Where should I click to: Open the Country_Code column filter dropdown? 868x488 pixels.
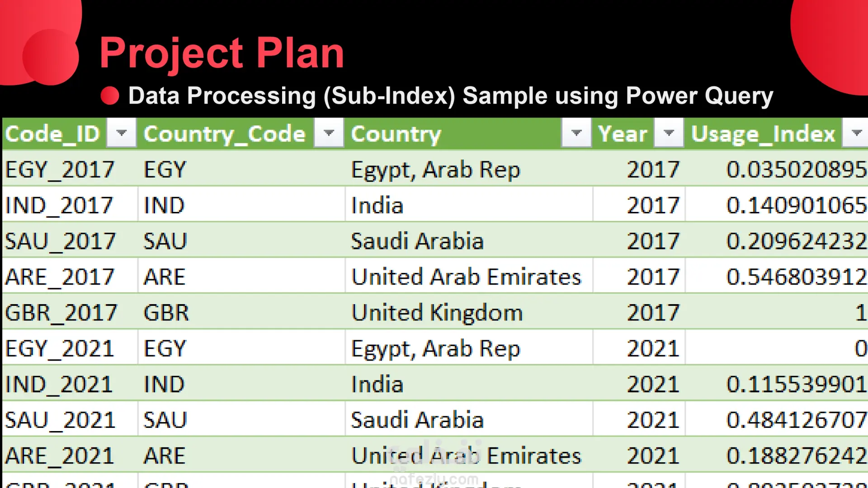(329, 133)
